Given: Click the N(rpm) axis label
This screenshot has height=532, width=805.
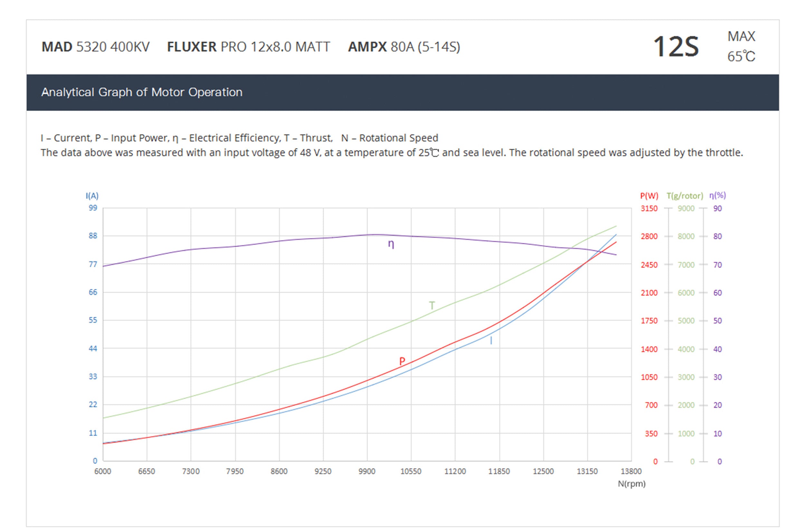Looking at the screenshot, I should 631,484.
